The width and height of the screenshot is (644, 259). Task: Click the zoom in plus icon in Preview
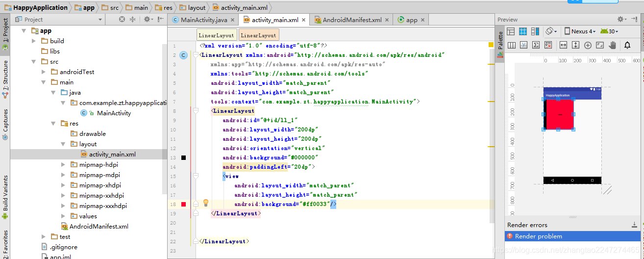coord(588,45)
